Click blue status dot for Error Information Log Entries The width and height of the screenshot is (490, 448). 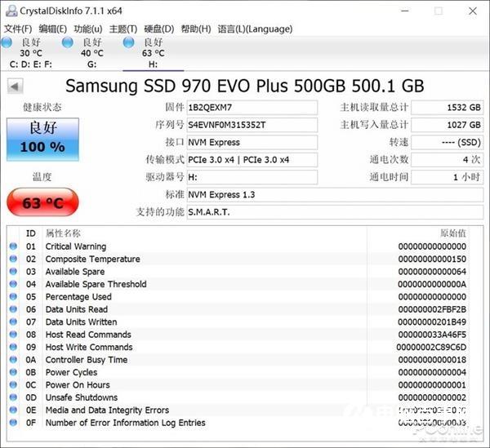13,423
